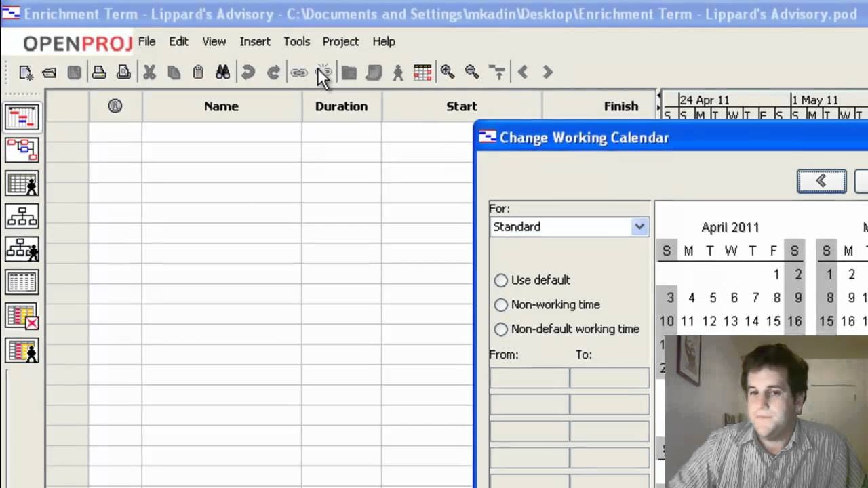Zoom in using the magnifier toolbar icon

coord(447,73)
